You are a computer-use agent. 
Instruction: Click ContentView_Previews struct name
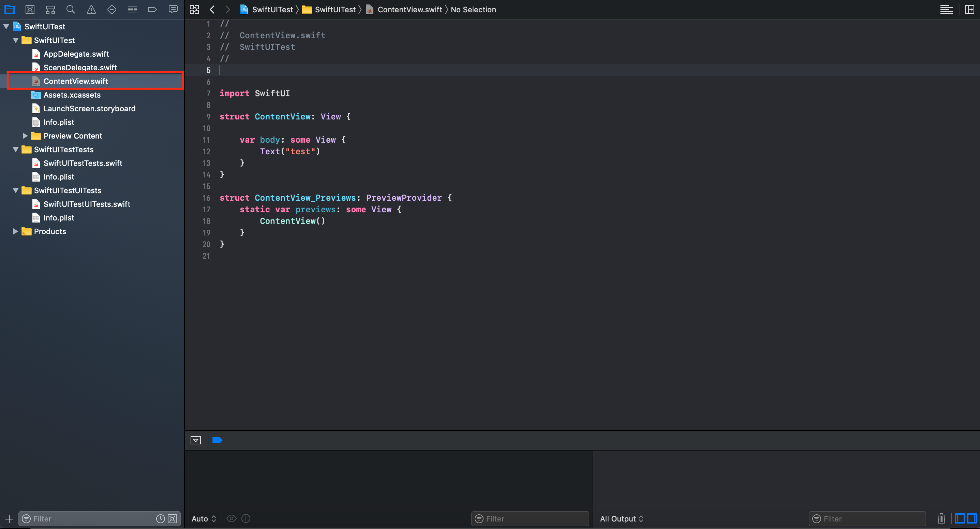pyautogui.click(x=305, y=198)
